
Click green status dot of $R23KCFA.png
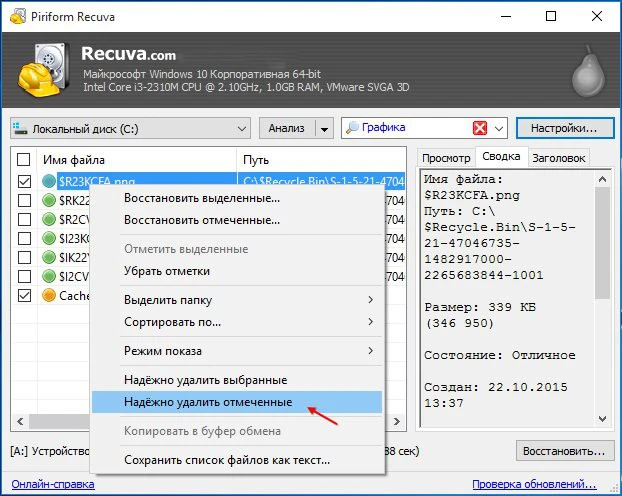tap(49, 182)
